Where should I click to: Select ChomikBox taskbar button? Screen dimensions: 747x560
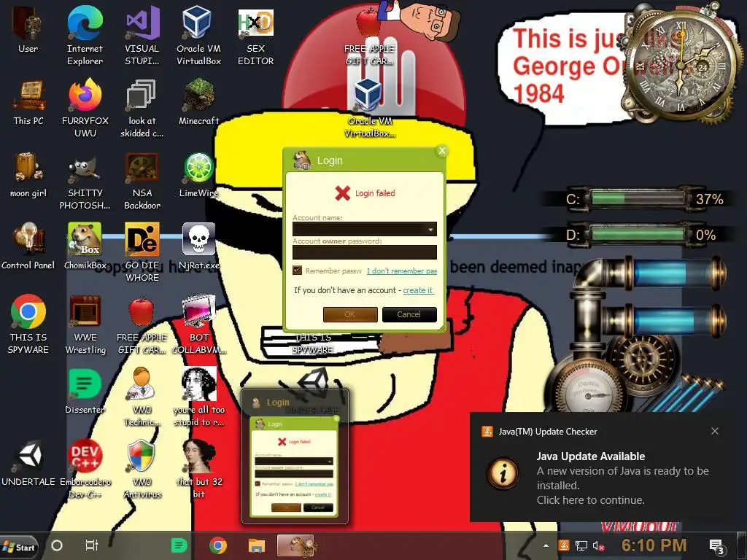296,545
